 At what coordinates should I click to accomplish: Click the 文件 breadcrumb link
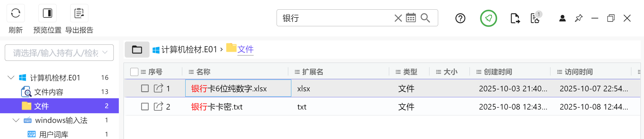[x=245, y=49]
